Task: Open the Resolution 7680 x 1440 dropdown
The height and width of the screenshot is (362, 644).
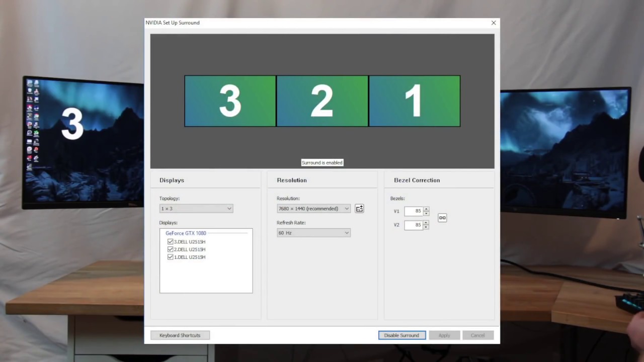Action: (x=313, y=209)
